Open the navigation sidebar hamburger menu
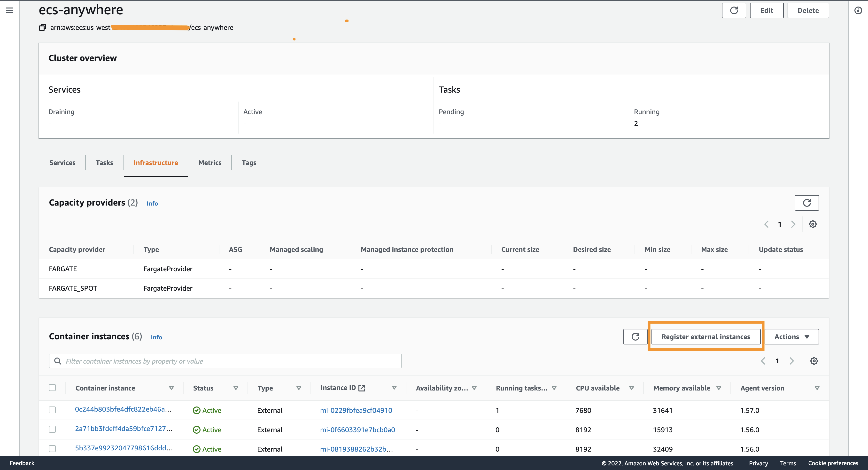868x470 pixels. 9,10
